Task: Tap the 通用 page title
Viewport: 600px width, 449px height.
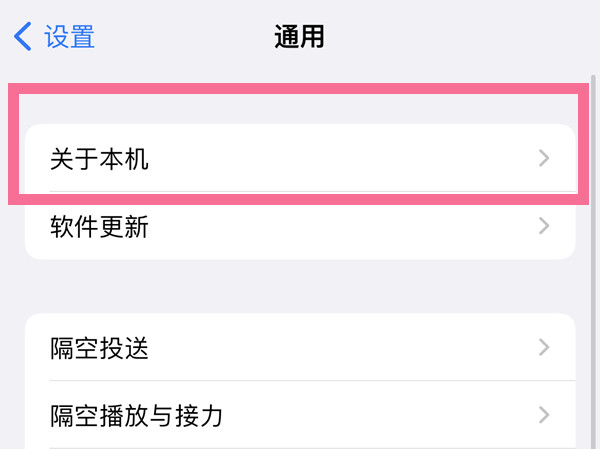Action: point(299,38)
